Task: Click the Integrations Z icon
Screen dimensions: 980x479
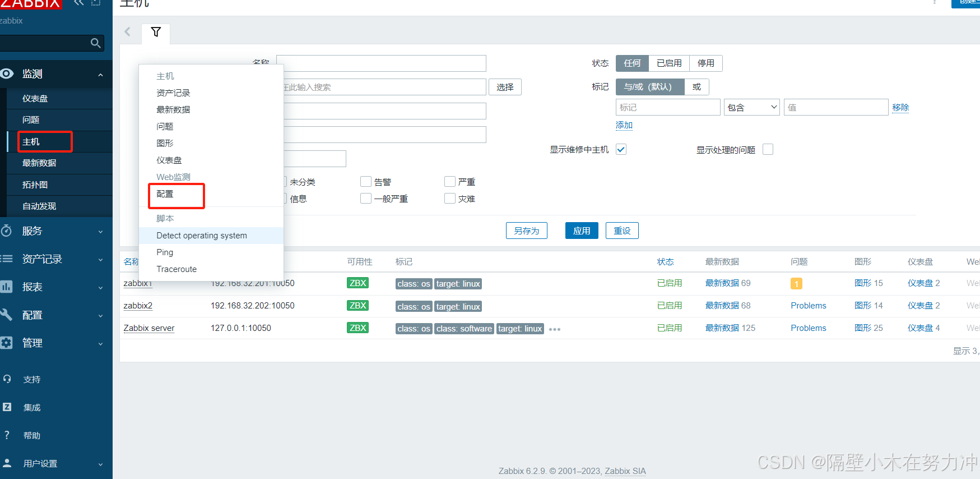Action: point(7,407)
